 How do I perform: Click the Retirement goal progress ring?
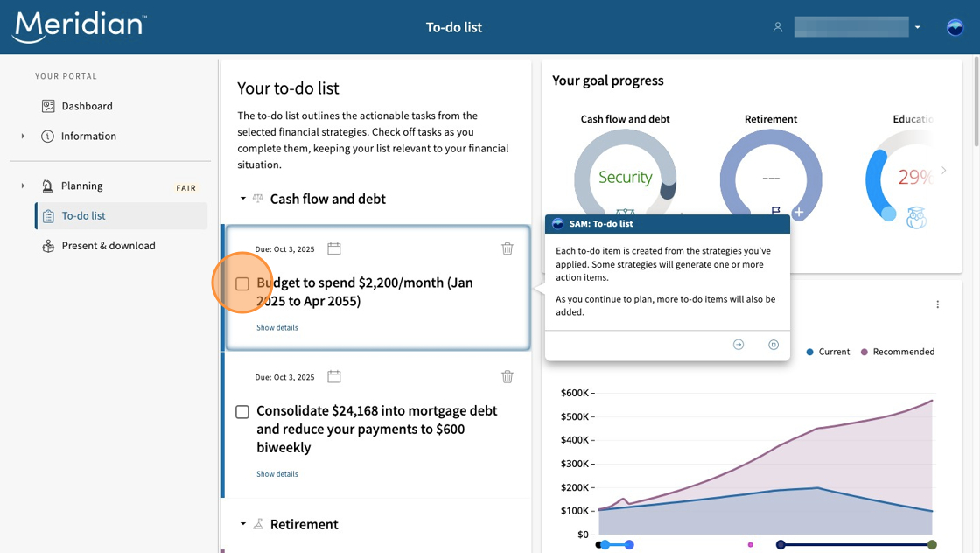pos(771,178)
